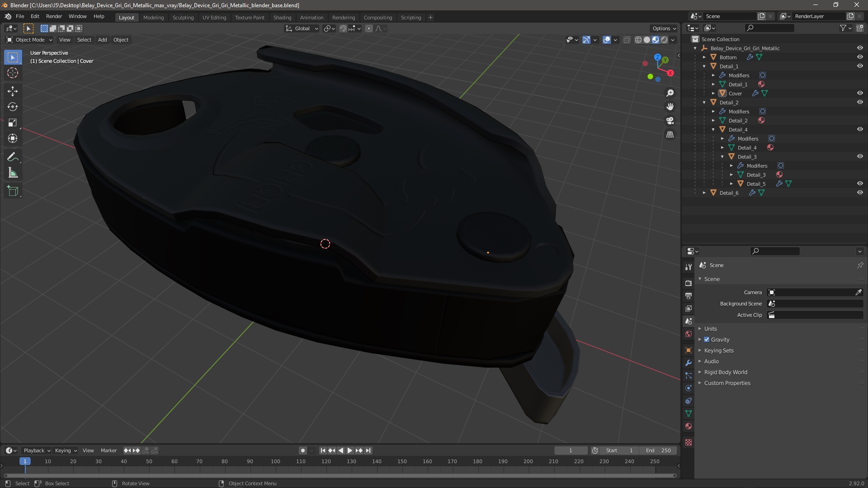Toggle visibility of Detail_6 object
The height and width of the screenshot is (488, 868).
pyautogui.click(x=860, y=192)
